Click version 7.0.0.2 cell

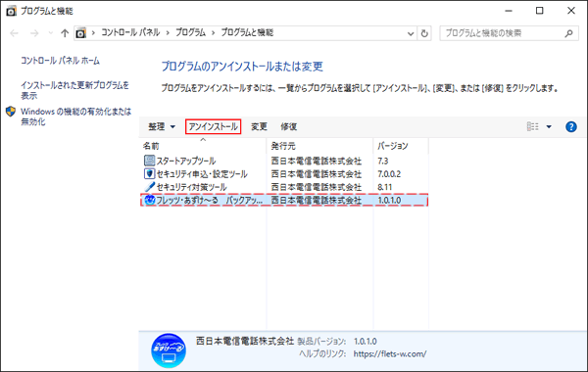coord(389,174)
